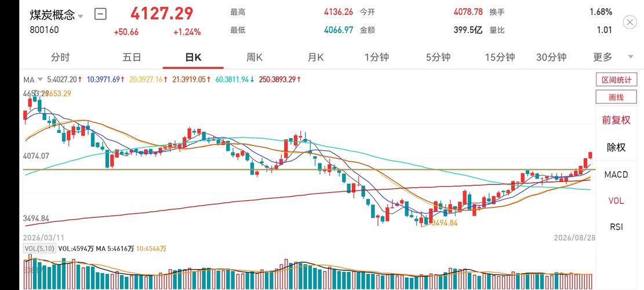644x290 pixels.
Task: Select the 前复权 adjustment option
Action: pyautogui.click(x=616, y=120)
